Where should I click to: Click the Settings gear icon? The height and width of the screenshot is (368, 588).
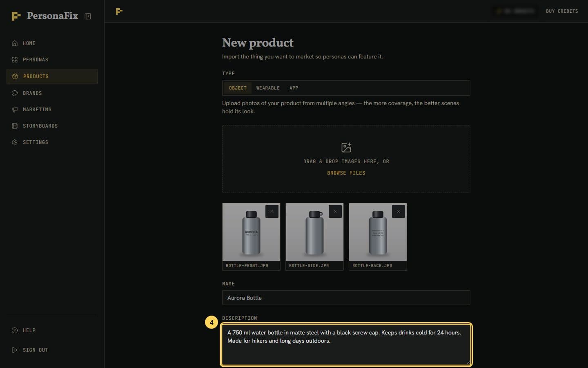click(15, 142)
